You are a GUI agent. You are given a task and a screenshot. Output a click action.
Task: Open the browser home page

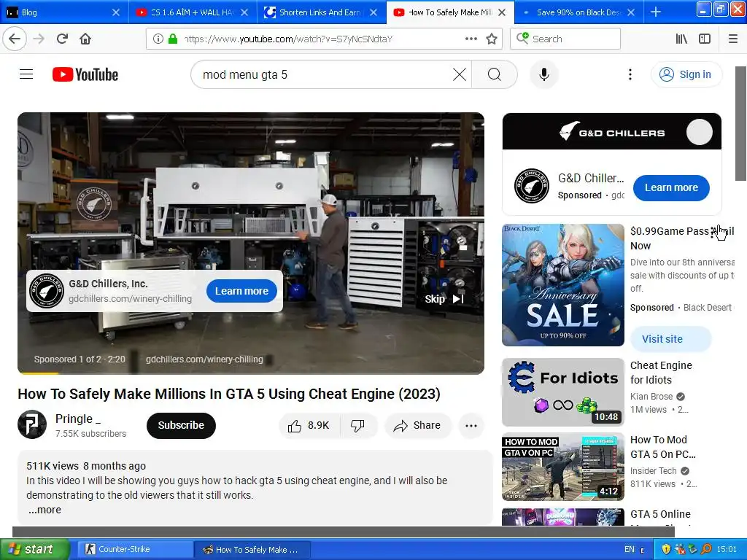85,39
